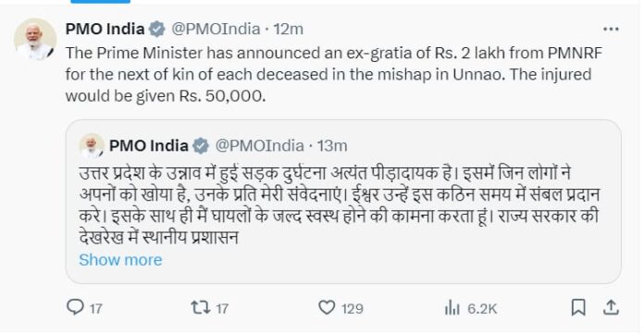Click the ex-gratia announcement tweet text

333,74
